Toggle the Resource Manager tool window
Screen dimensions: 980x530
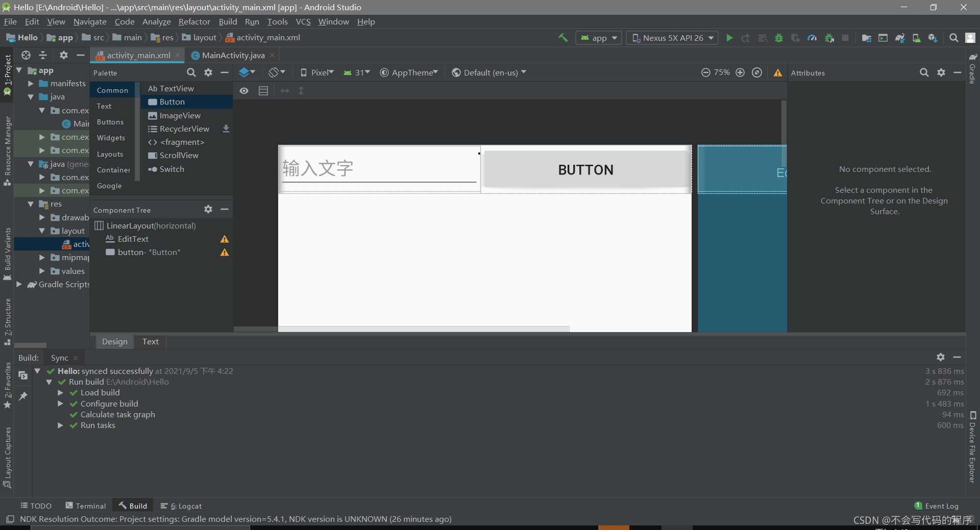click(7, 151)
